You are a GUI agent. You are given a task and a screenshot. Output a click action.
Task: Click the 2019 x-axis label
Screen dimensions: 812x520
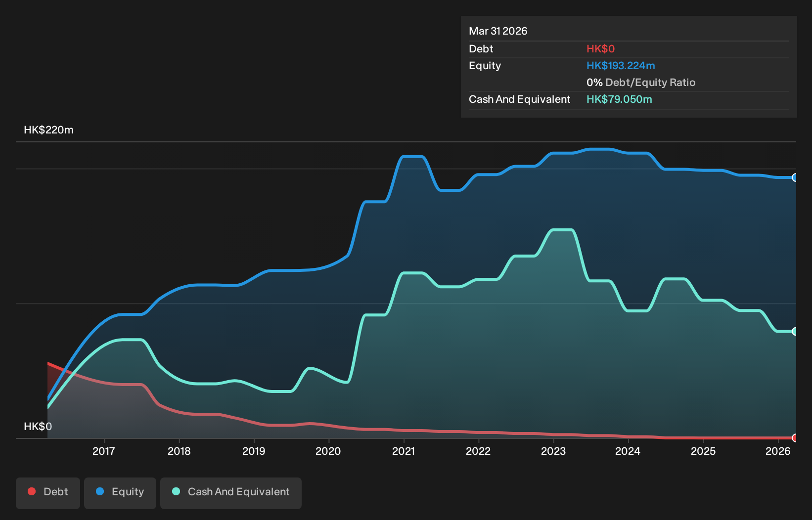254,451
